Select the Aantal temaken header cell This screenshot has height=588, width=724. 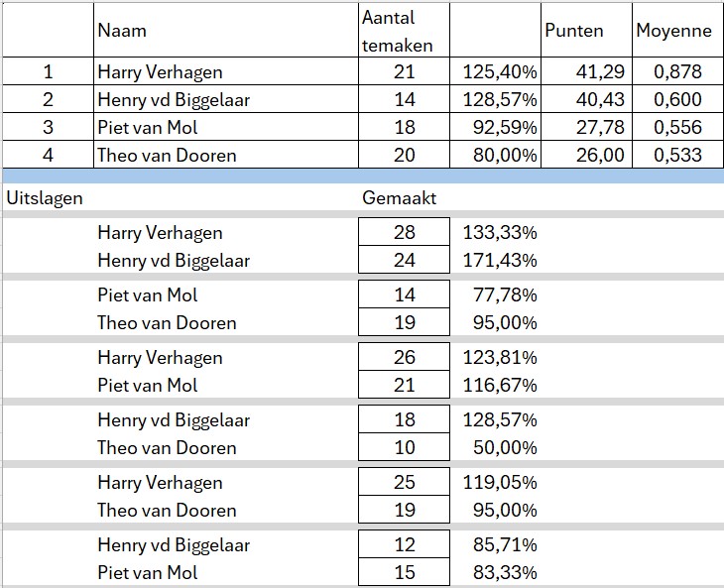(x=404, y=30)
